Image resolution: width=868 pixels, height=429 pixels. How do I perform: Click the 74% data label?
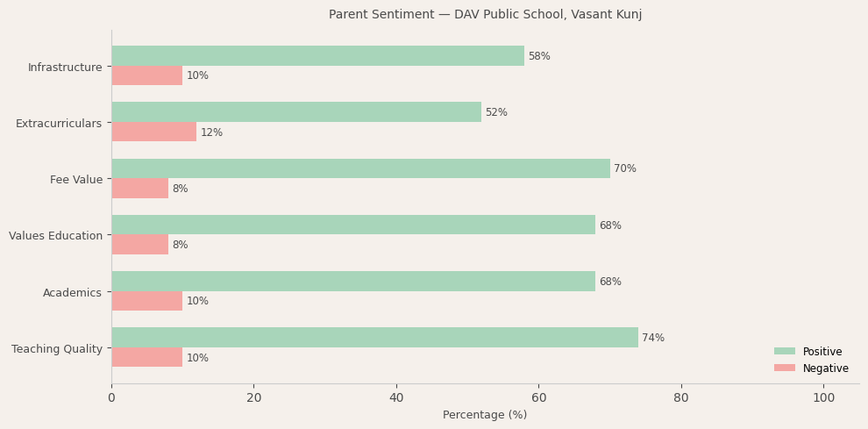click(653, 338)
